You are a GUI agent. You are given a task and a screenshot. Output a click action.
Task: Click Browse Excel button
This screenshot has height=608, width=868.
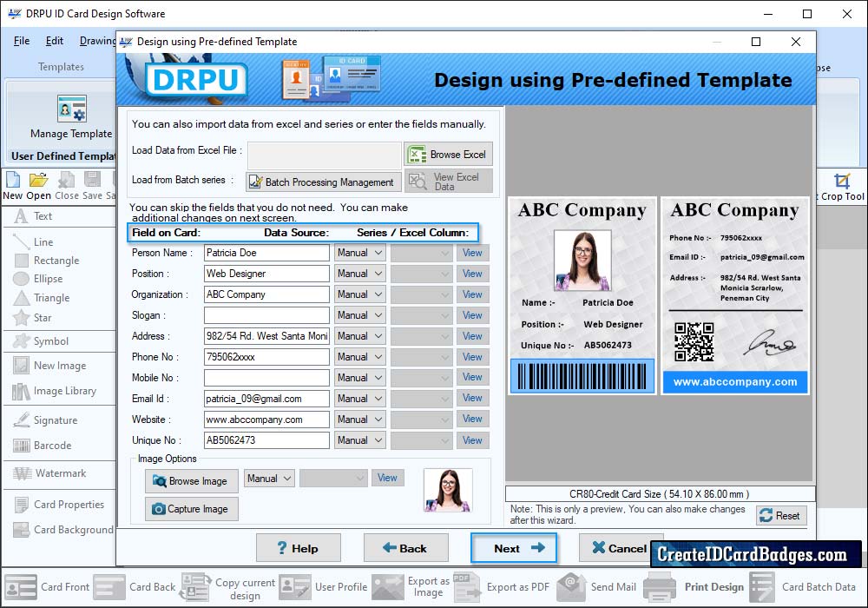pyautogui.click(x=448, y=155)
